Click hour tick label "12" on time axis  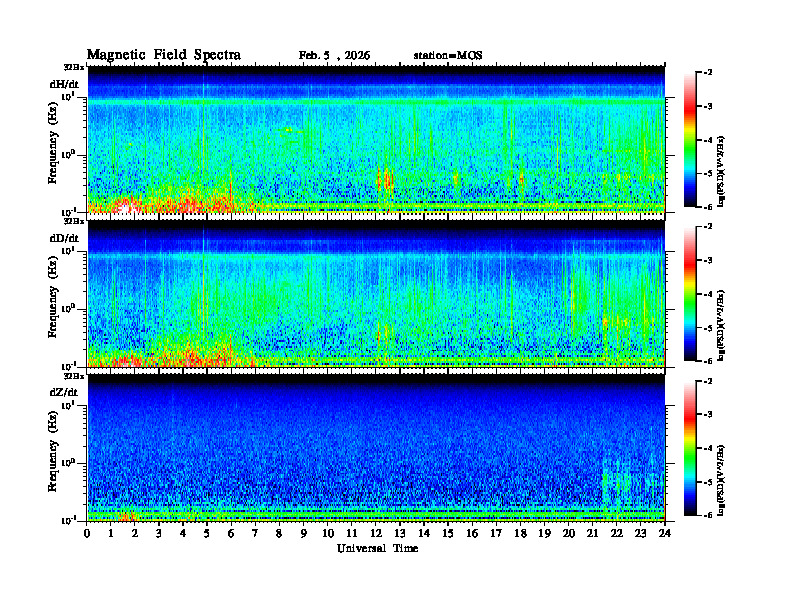coord(376,533)
